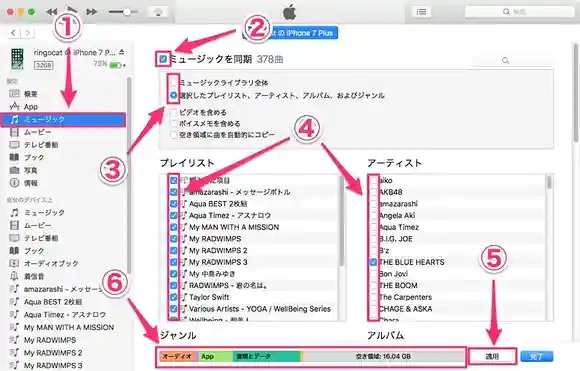Go back with the left chevron

[x=14, y=33]
